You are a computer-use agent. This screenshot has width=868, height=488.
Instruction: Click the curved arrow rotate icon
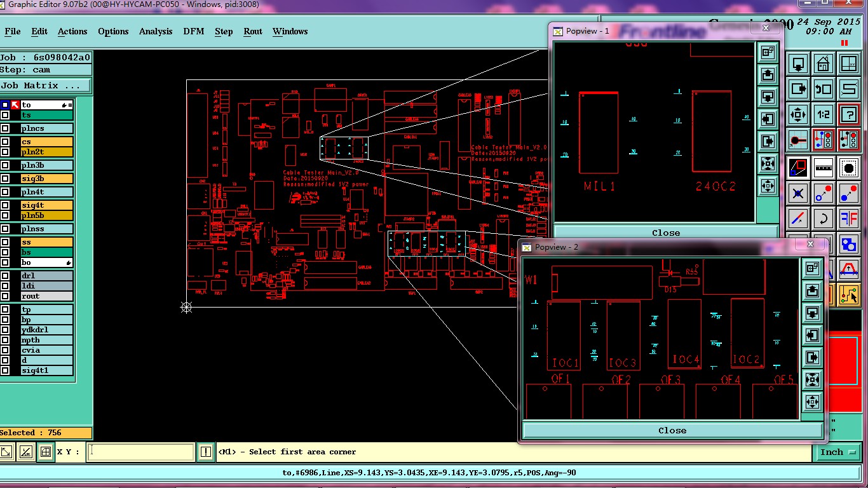click(x=823, y=219)
